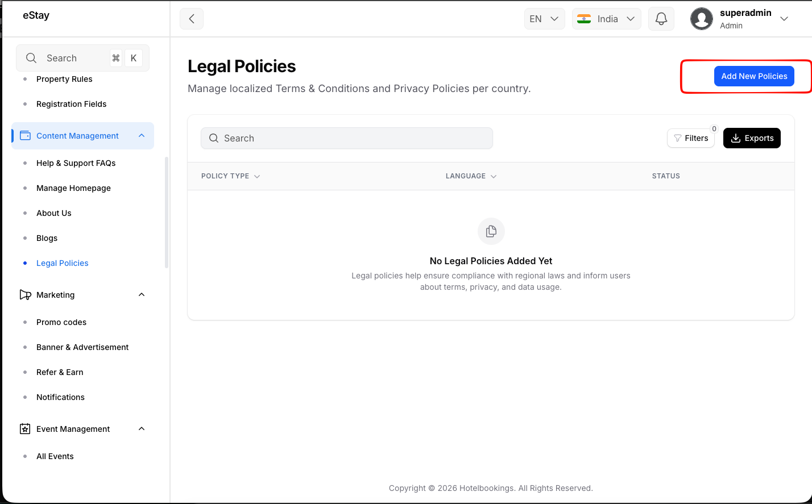The width and height of the screenshot is (812, 504).
Task: Open Notifications under Marketing
Action: pyautogui.click(x=61, y=397)
